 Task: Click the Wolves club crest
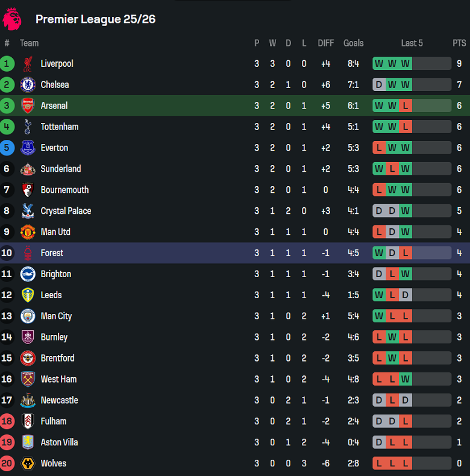click(28, 463)
